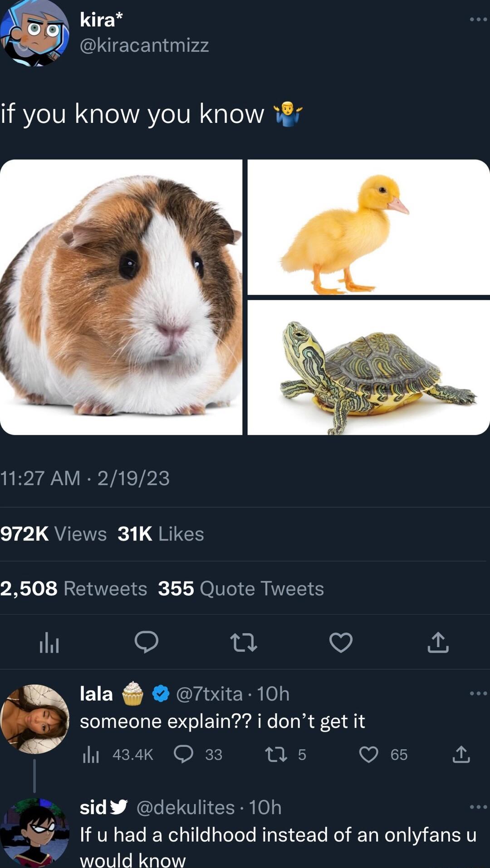Open the turtle photo

368,367
